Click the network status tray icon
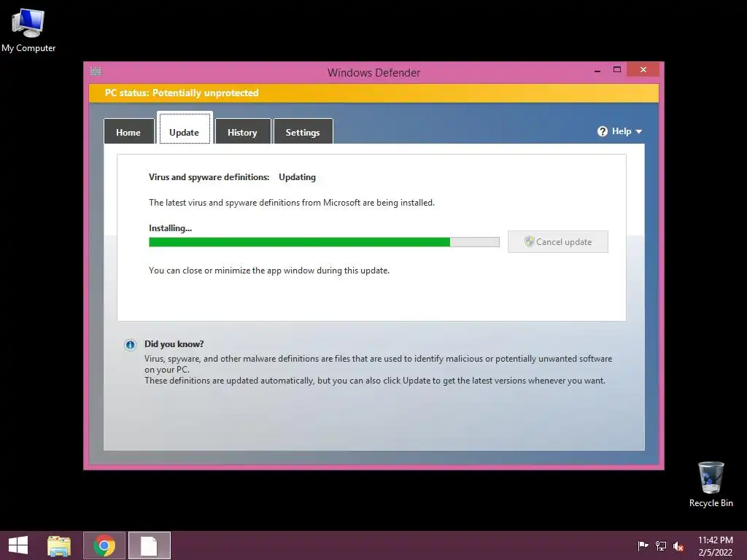Image resolution: width=747 pixels, height=560 pixels. coord(661,545)
